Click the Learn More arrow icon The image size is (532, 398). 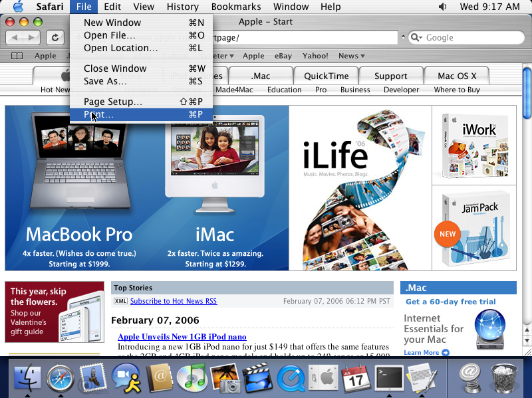446,353
